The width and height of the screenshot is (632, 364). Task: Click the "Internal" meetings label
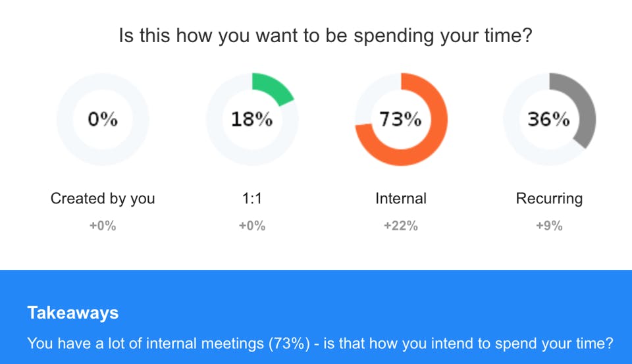401,199
